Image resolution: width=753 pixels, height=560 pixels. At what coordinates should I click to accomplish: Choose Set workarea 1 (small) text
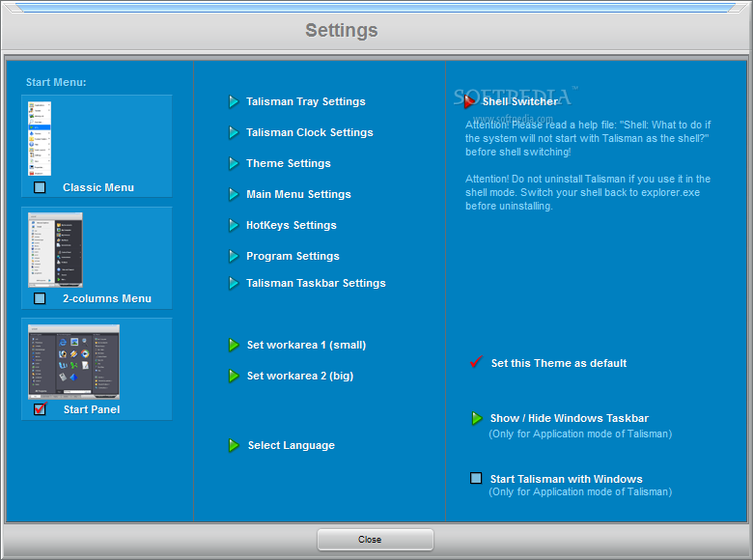pos(306,345)
